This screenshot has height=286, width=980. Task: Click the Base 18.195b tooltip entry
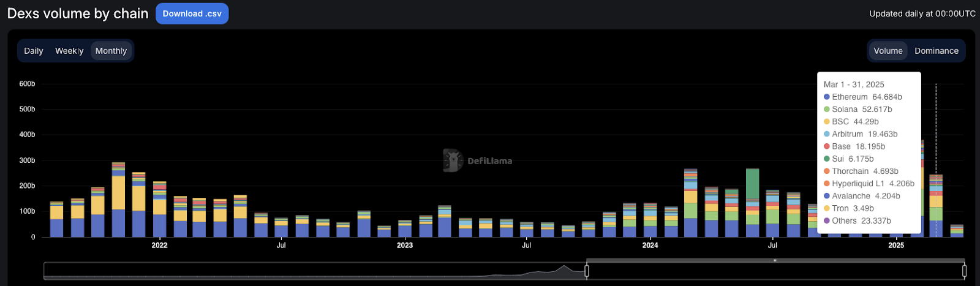[854, 146]
